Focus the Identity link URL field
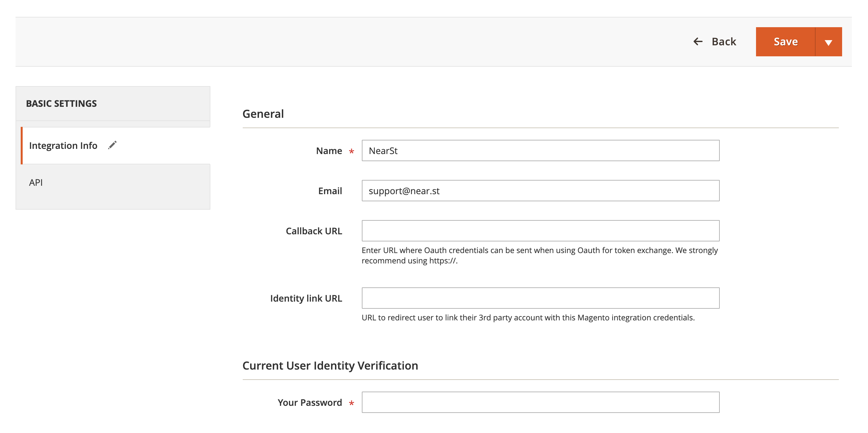 point(540,298)
